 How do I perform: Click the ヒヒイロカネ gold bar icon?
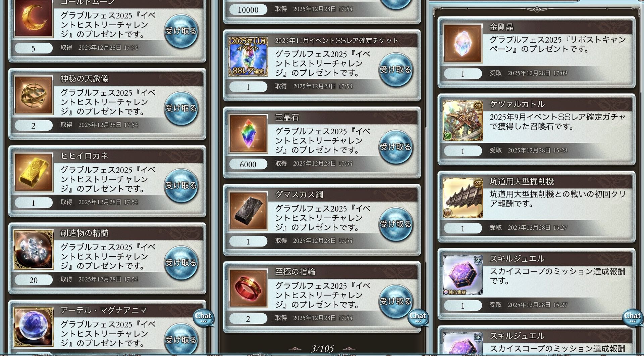point(34,172)
